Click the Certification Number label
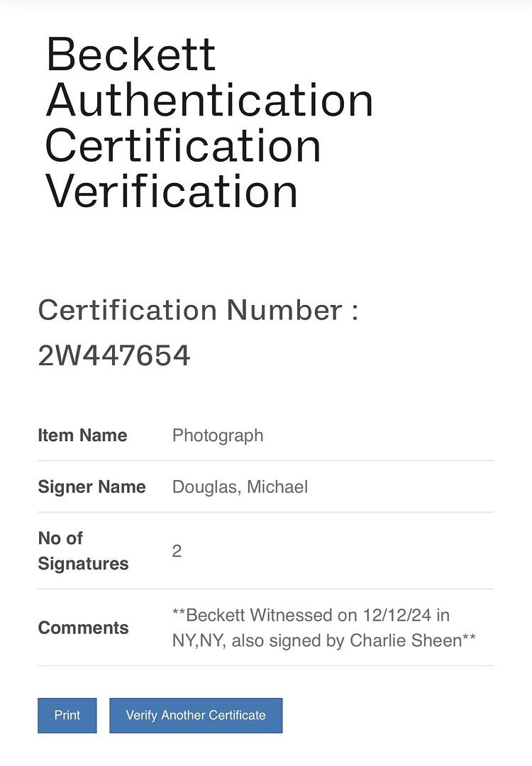Screen dimensions: 532x766 pyautogui.click(x=198, y=310)
